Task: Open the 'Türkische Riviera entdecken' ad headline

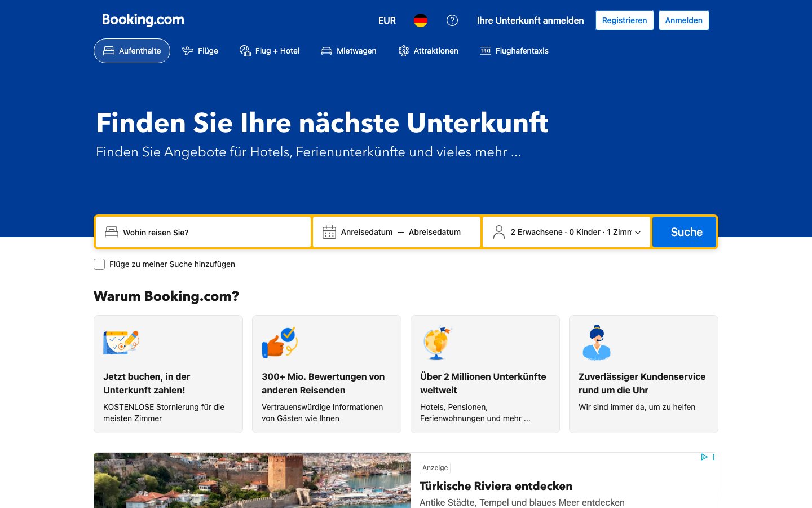Action: pyautogui.click(x=496, y=486)
